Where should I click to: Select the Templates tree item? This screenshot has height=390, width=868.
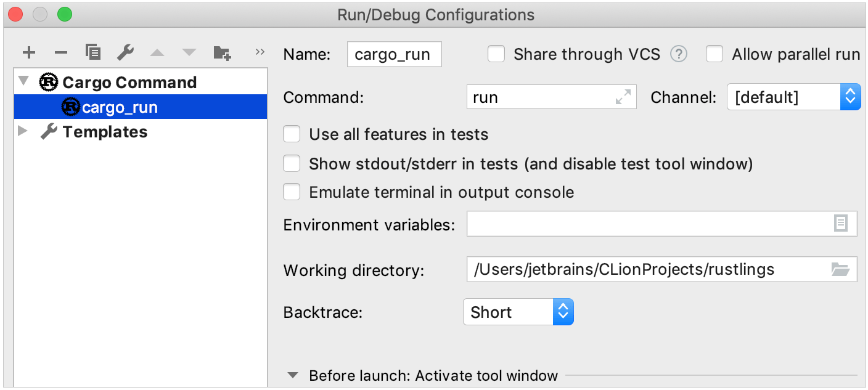point(141,131)
